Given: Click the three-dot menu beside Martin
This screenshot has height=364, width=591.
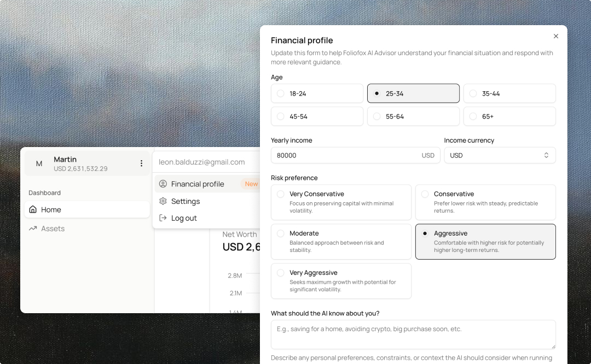Looking at the screenshot, I should click(141, 163).
